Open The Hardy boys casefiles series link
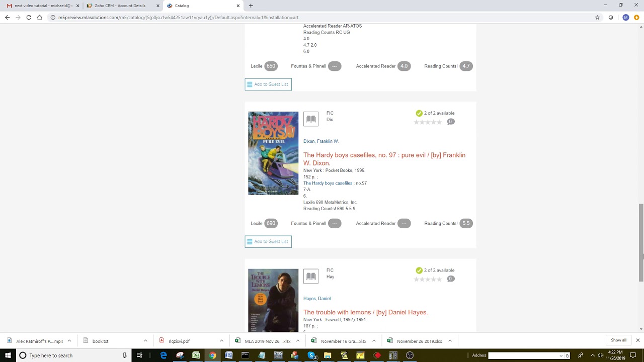This screenshot has width=644, height=362. coord(328,183)
